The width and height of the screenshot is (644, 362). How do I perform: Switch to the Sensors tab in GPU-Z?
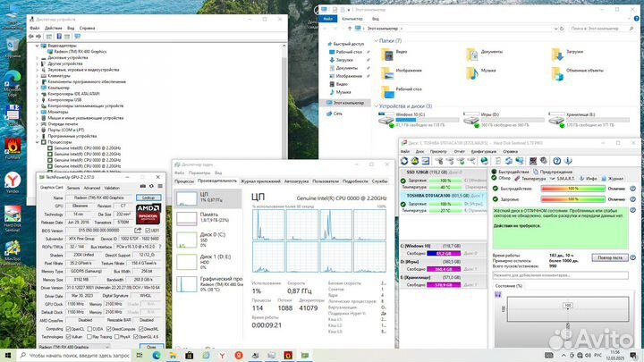point(72,188)
